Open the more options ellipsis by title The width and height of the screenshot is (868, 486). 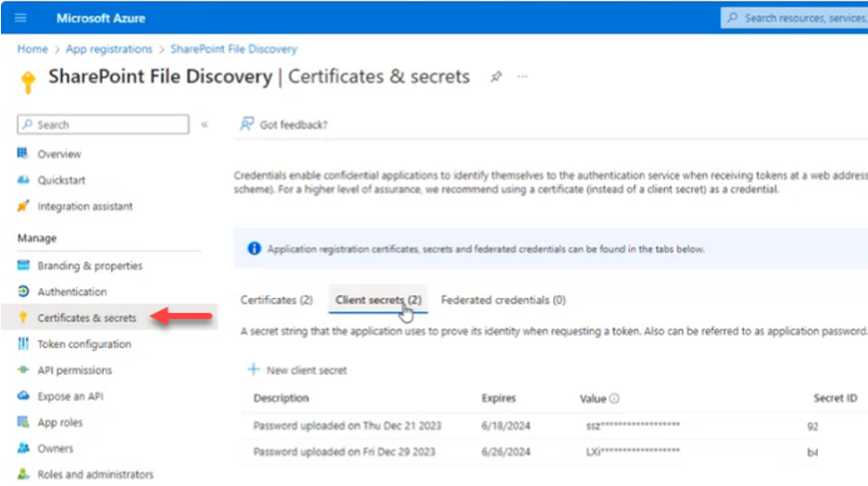coord(522,77)
